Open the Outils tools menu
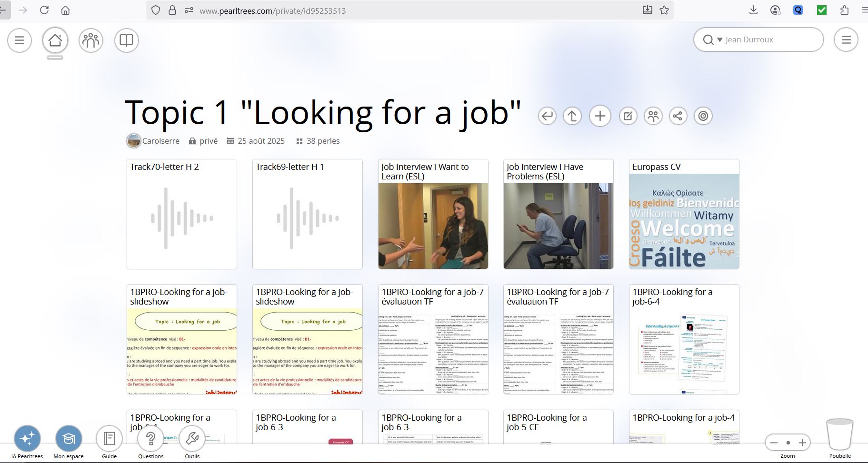Screen dimensions: 868x463 [192, 438]
